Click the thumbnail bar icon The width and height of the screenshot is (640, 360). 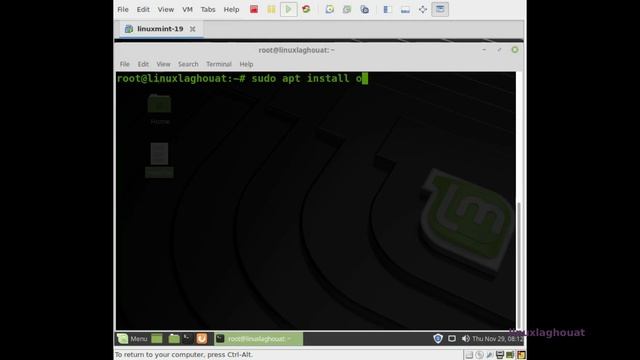click(405, 9)
